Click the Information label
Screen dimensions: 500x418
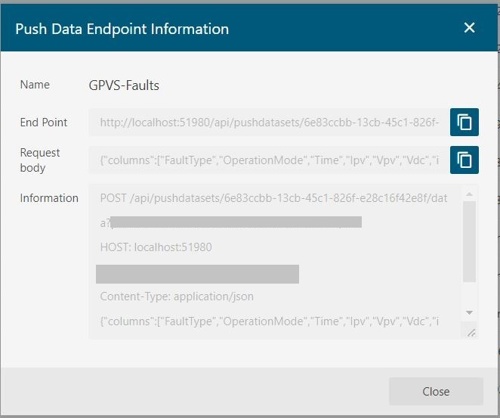click(49, 198)
